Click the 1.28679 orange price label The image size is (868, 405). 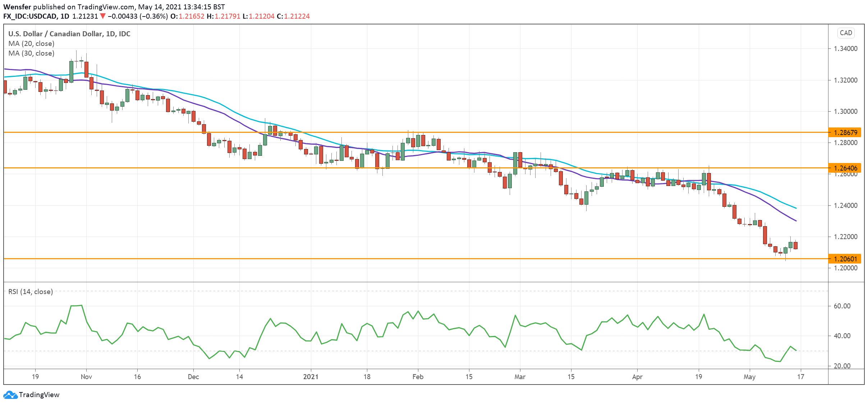pyautogui.click(x=845, y=132)
